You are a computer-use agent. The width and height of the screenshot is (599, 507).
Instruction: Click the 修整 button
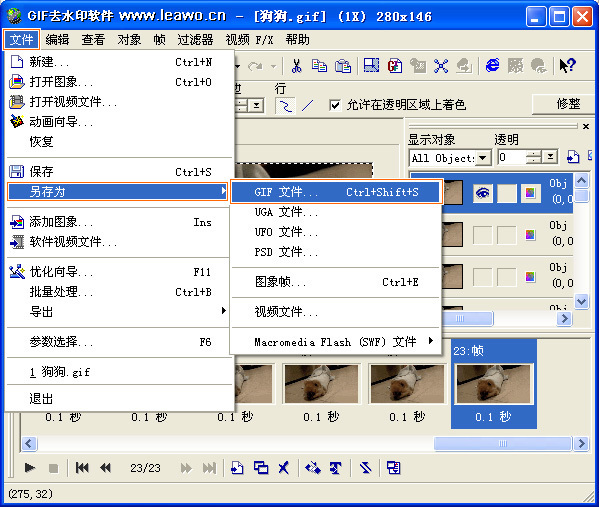pyautogui.click(x=568, y=104)
